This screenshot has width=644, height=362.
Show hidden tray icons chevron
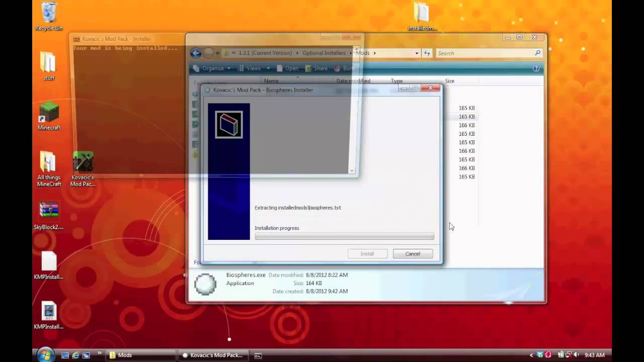[531, 355]
